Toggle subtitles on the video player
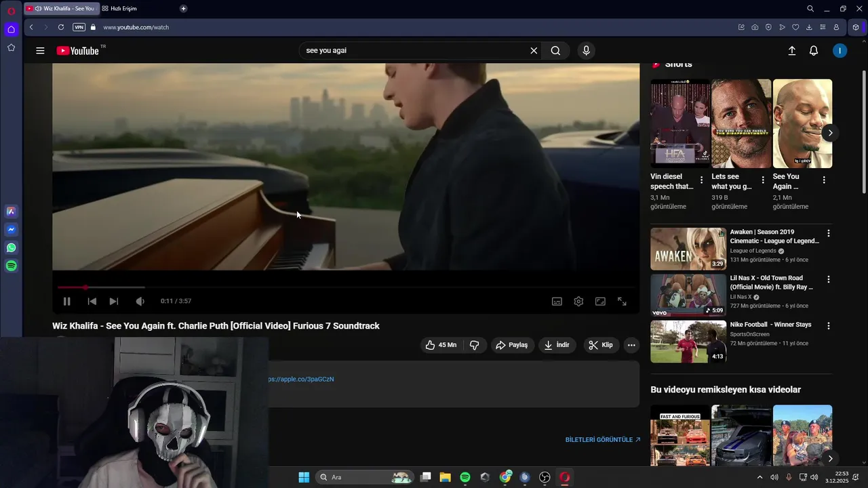The image size is (868, 488). (x=557, y=302)
